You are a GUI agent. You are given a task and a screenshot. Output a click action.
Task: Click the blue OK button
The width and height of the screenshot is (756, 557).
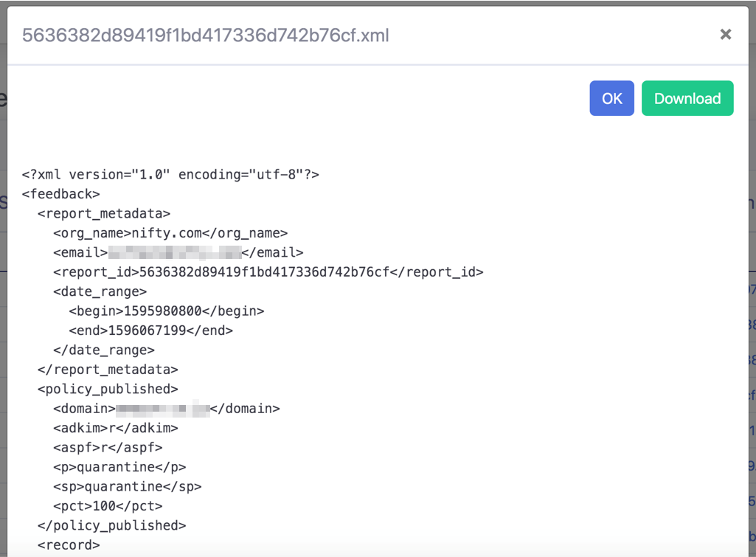611,98
